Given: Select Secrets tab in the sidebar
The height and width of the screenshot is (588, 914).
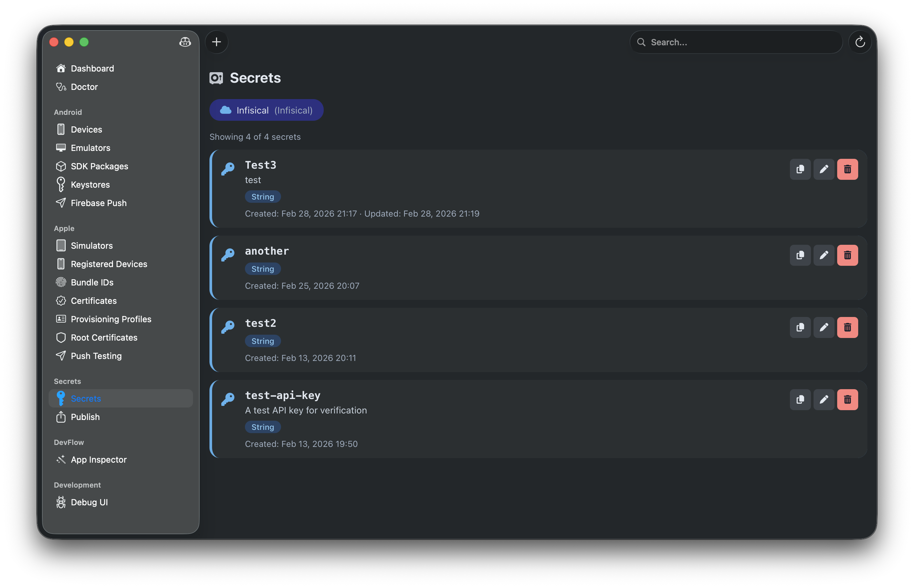Looking at the screenshot, I should [x=86, y=398].
